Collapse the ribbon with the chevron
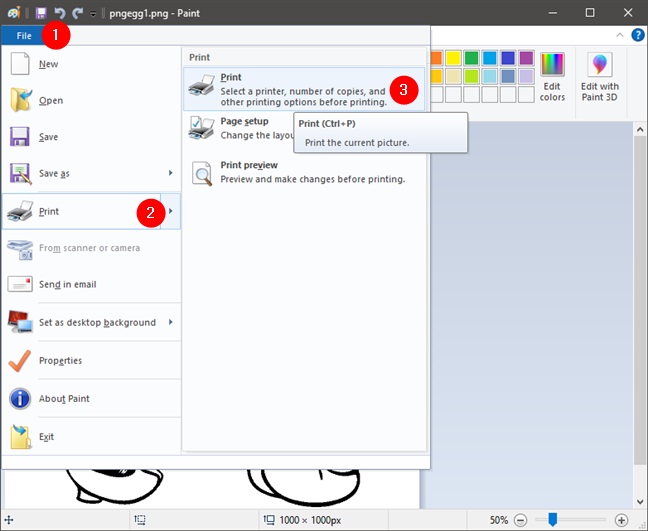This screenshot has height=531, width=648. (x=619, y=35)
